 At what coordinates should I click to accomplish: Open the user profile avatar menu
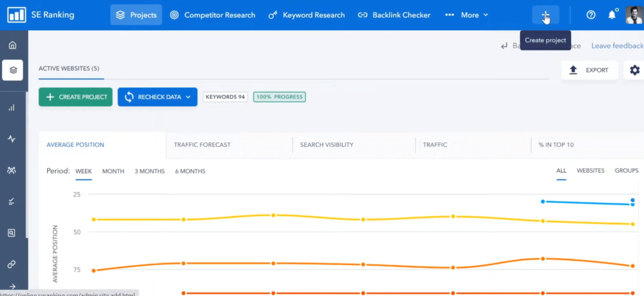pyautogui.click(x=634, y=15)
